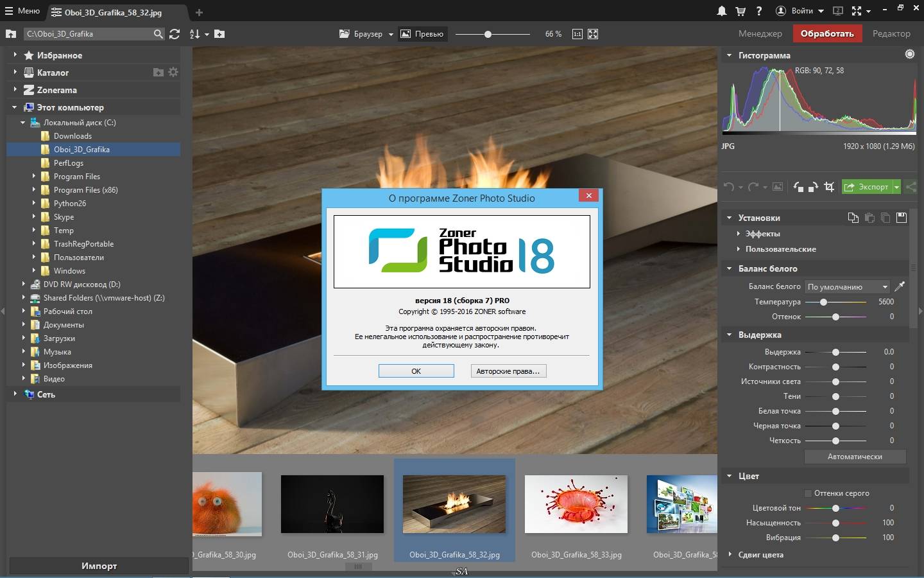Expand Program Files folder node
The width and height of the screenshot is (924, 578).
34,176
